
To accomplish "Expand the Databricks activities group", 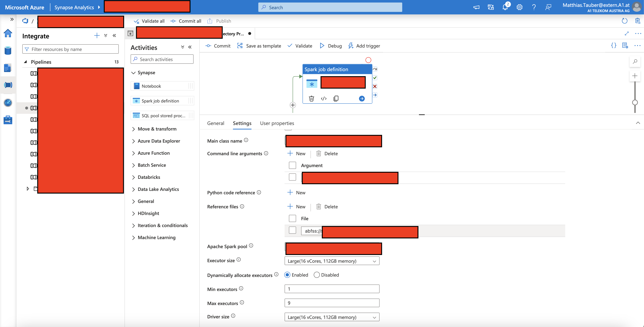I will click(x=133, y=177).
